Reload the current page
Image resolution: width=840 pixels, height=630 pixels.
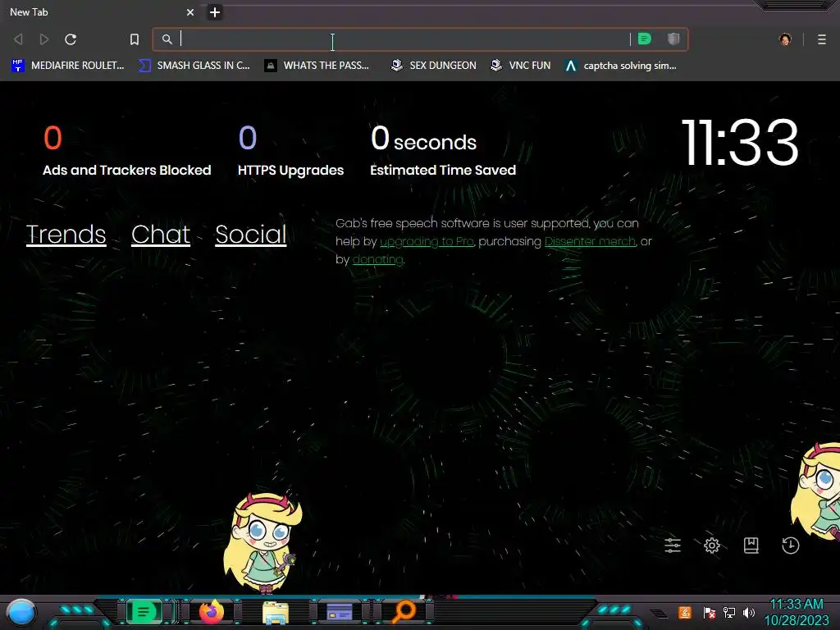pos(71,39)
